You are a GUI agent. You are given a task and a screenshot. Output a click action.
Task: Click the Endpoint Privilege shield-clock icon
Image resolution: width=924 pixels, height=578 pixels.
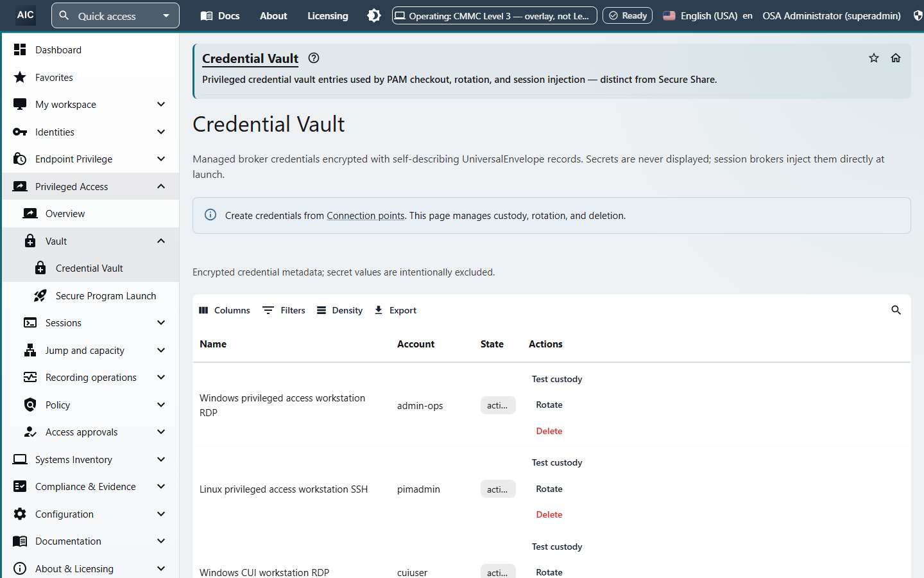pyautogui.click(x=20, y=159)
